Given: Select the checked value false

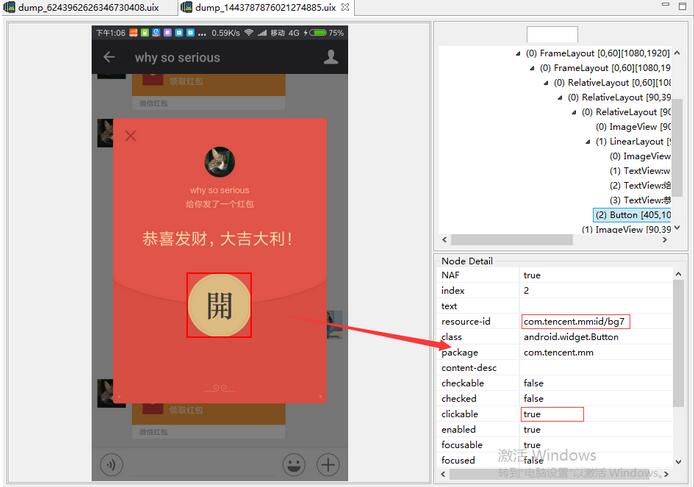Looking at the screenshot, I should point(533,398).
